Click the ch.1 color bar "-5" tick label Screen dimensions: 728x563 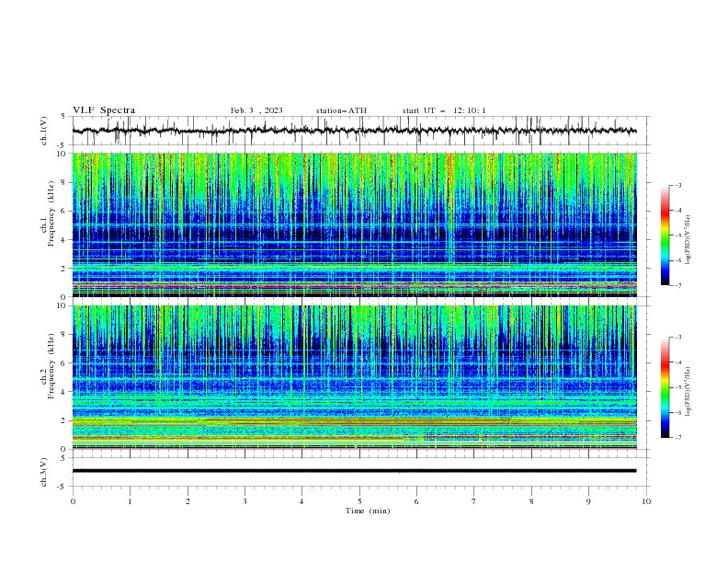[x=678, y=236]
